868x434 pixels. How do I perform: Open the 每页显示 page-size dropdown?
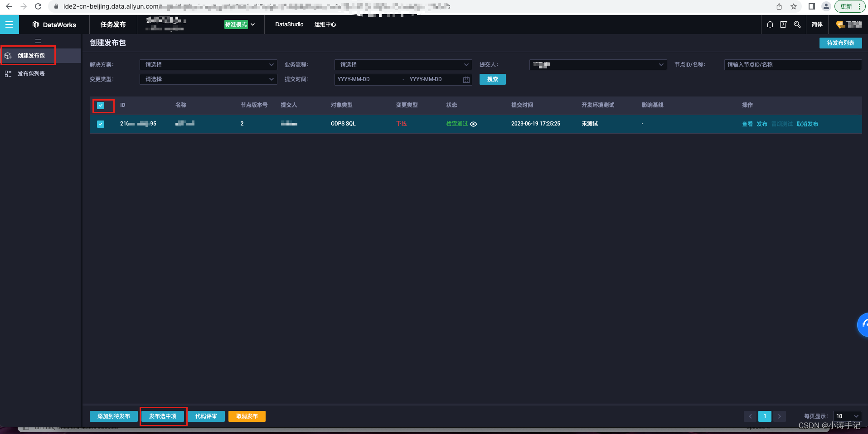846,416
